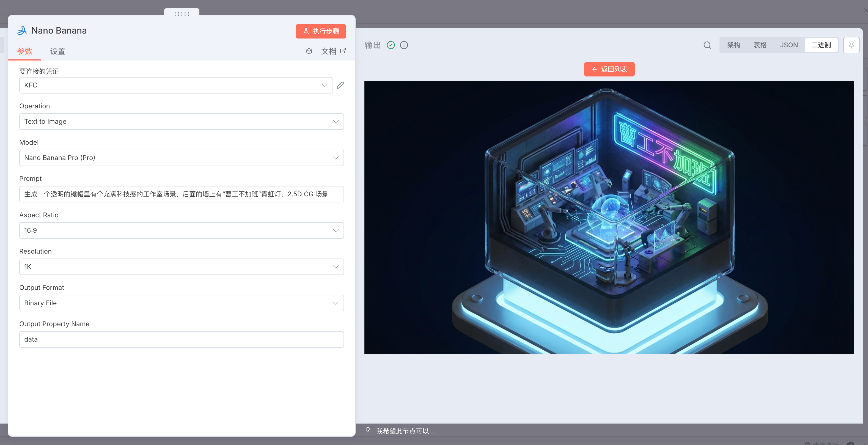Select the 参数 tab
The height and width of the screenshot is (445, 868).
(24, 51)
